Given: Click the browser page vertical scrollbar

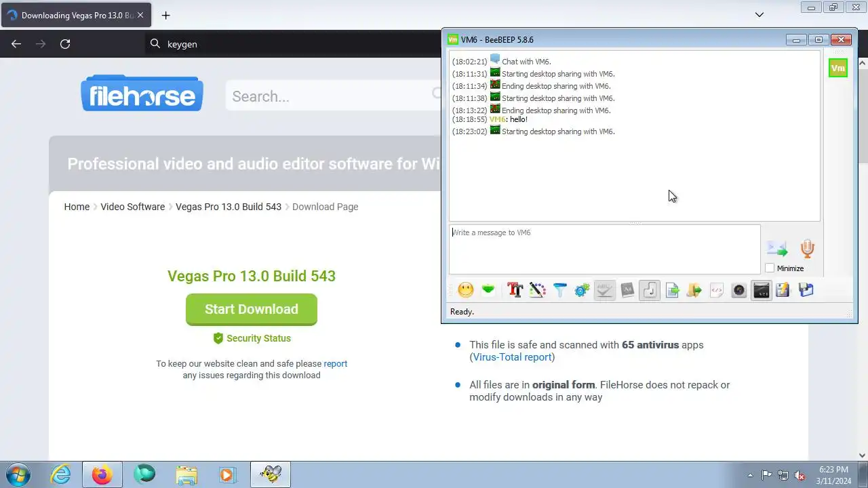Looking at the screenshot, I should (863, 258).
